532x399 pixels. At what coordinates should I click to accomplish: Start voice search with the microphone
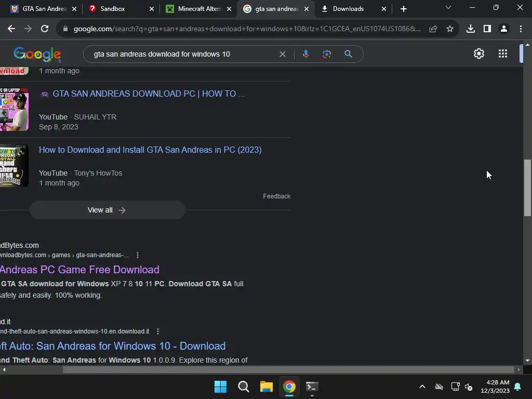(x=305, y=54)
